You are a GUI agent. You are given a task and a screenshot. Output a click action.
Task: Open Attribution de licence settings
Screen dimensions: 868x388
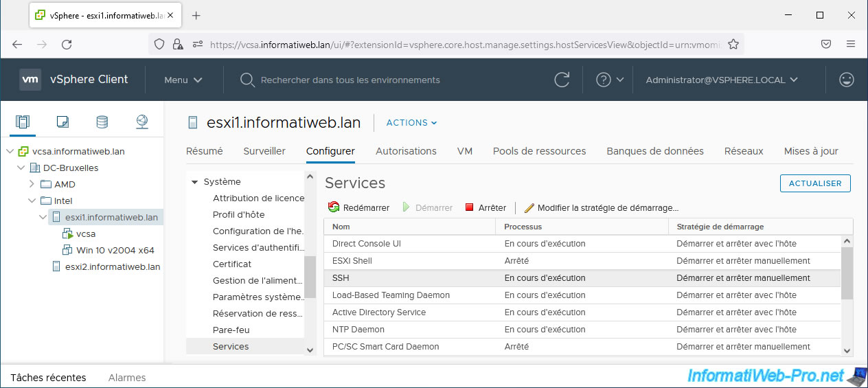pos(258,198)
